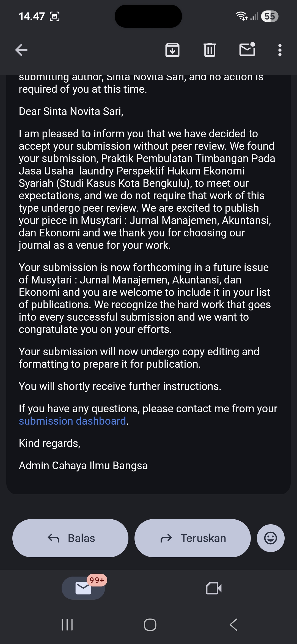Screen dimensions: 297x644
Task: Tap the 14.47 clock in status bar
Action: coord(32,17)
